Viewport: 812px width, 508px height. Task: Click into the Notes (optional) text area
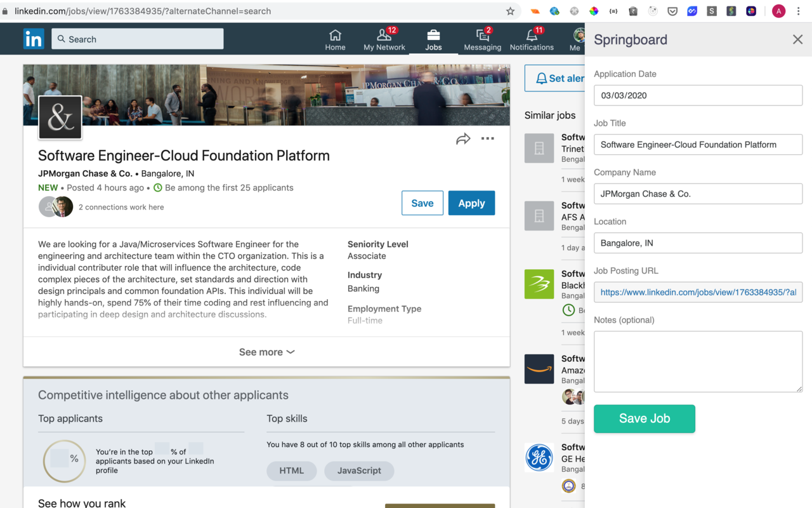[698, 361]
